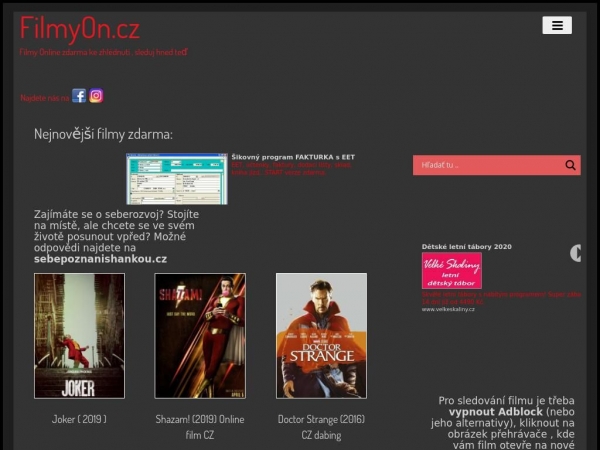Screen dimensions: 600x450
Task: Click the Nejnovější filmy zdarma heading
Action: pos(103,134)
